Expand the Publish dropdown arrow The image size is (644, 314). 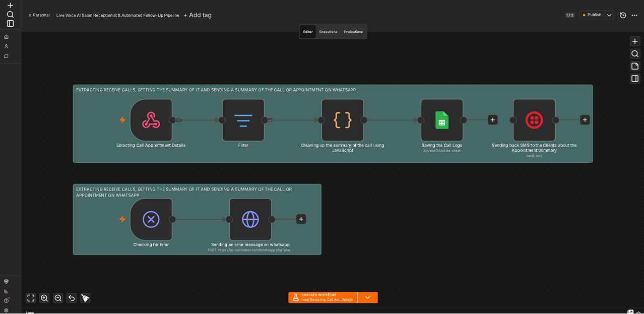(x=609, y=15)
